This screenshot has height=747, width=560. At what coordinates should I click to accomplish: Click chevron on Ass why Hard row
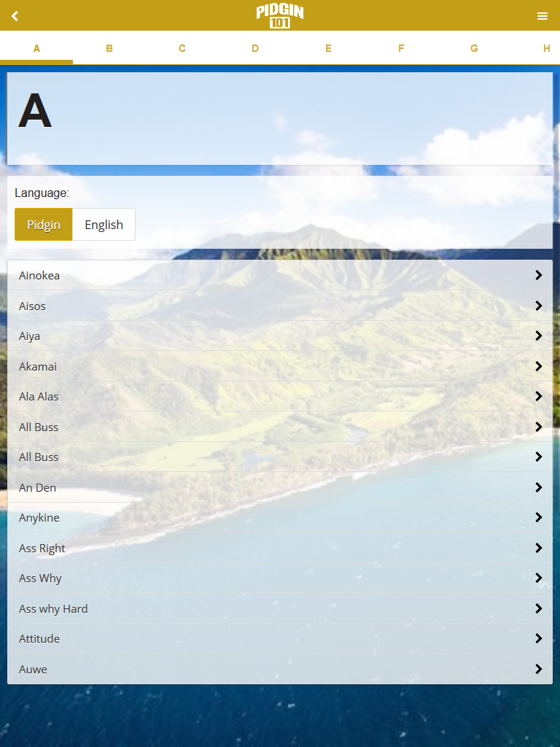point(539,608)
